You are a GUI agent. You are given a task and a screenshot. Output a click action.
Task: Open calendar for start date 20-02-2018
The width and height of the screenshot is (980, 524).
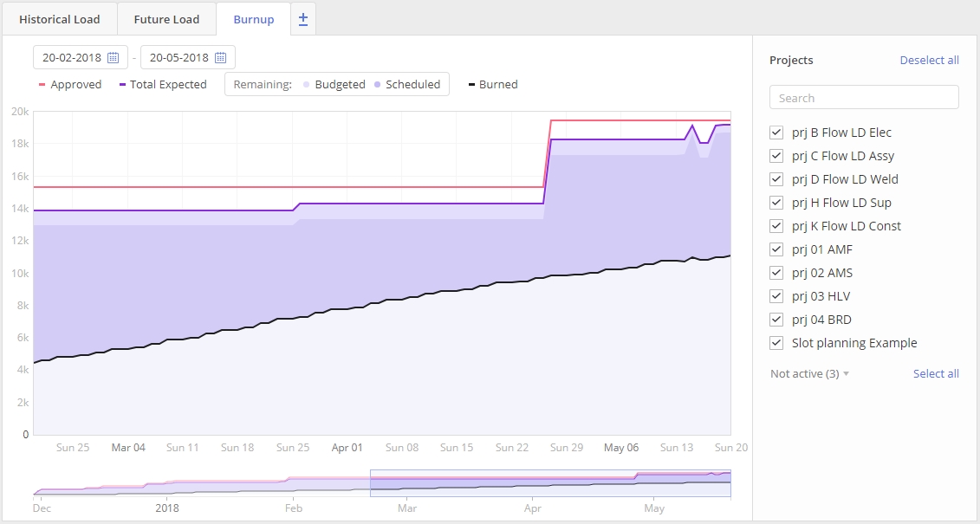point(114,57)
